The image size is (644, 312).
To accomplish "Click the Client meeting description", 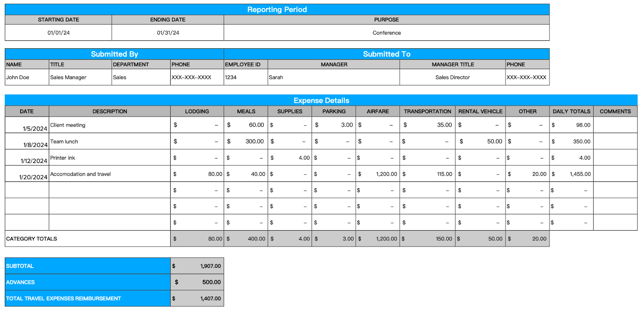I will point(109,125).
